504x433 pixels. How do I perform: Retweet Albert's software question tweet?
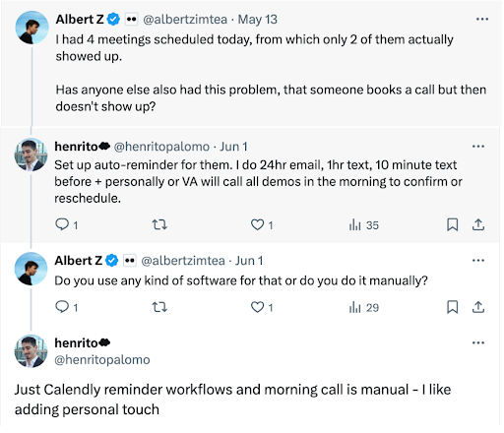coord(159,307)
